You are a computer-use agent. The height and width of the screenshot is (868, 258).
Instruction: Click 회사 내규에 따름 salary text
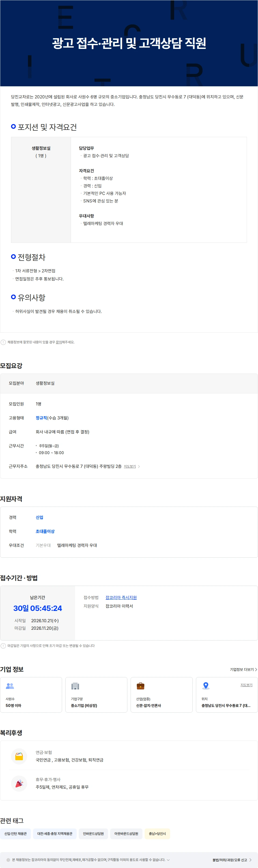pyautogui.click(x=62, y=432)
